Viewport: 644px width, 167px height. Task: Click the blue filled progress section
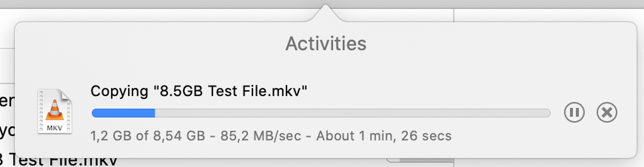point(123,113)
